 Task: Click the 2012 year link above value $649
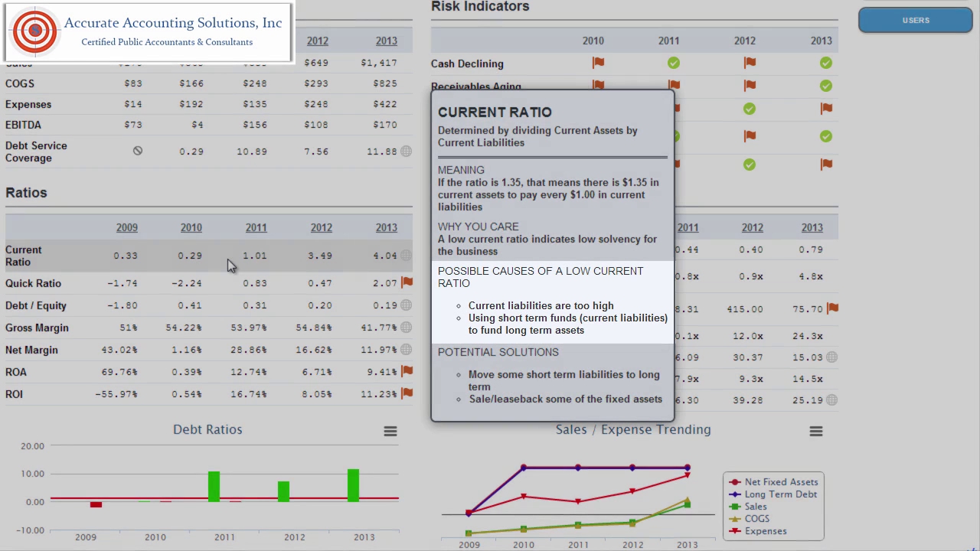(x=318, y=41)
